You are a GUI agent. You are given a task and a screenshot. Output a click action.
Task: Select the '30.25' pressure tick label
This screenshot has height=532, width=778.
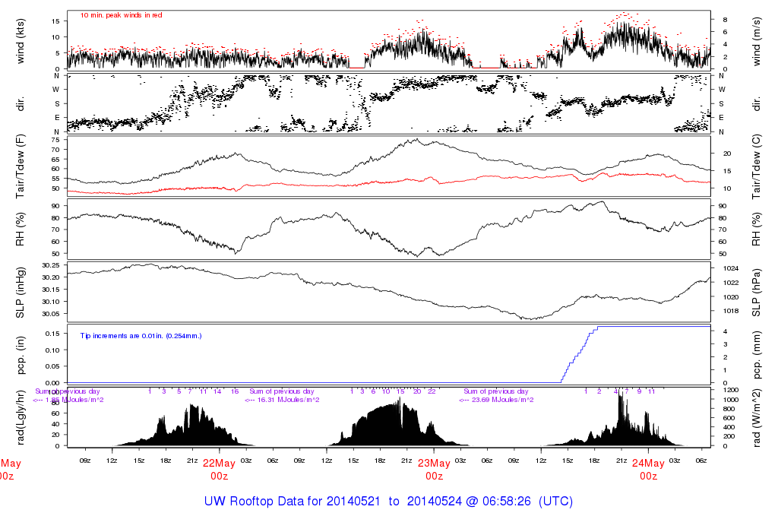51,265
